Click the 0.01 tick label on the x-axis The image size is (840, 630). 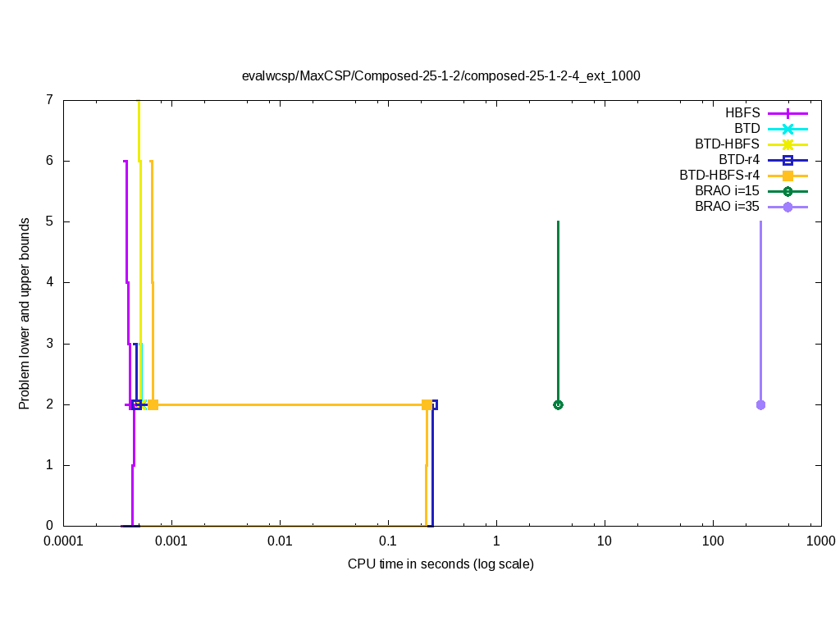(280, 541)
